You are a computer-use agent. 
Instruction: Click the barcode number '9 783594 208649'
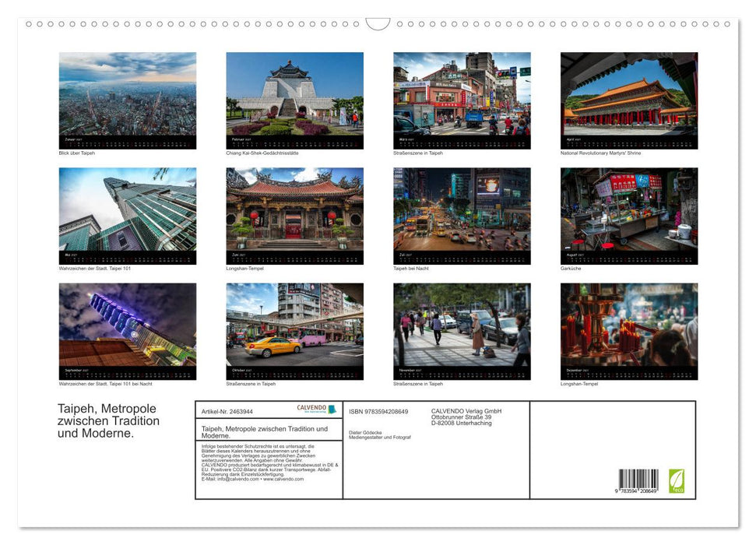[636, 491]
